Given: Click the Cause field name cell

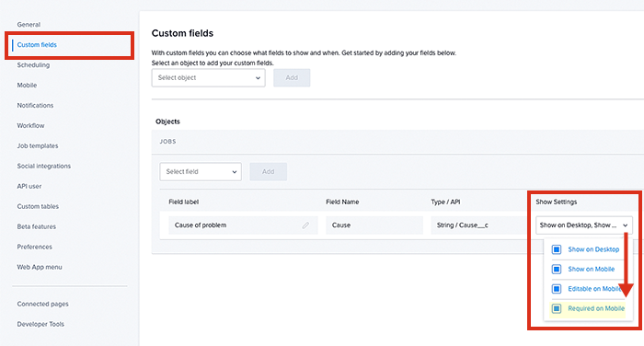Looking at the screenshot, I should [x=374, y=225].
